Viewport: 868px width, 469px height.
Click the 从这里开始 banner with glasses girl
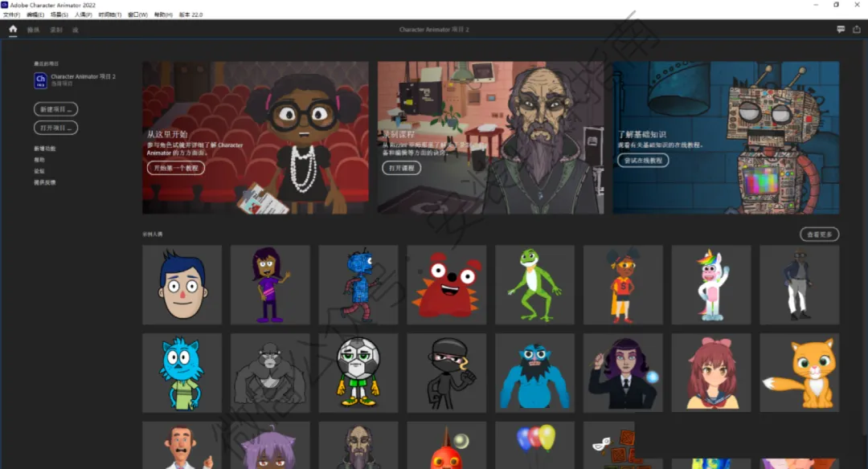(x=256, y=137)
